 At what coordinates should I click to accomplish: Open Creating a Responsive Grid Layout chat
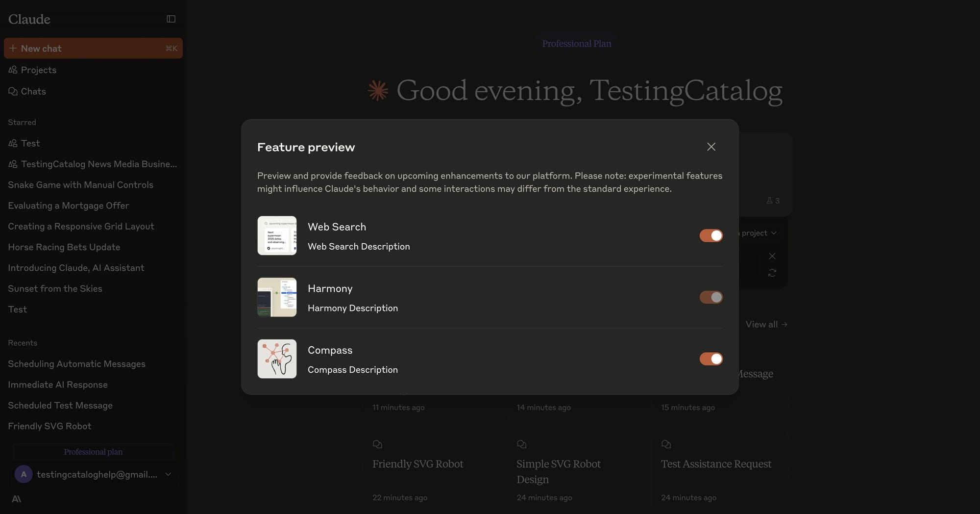[x=93, y=227]
